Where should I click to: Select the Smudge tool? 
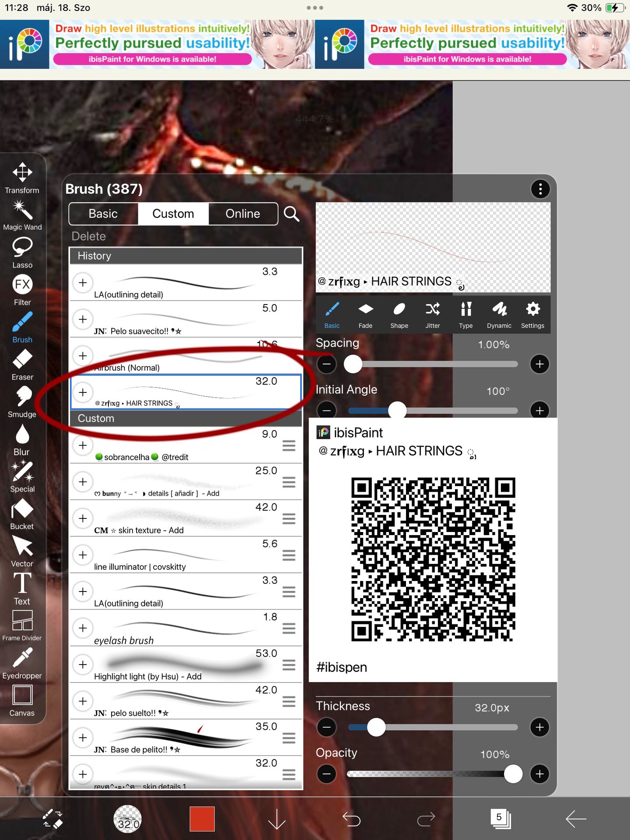pyautogui.click(x=22, y=402)
